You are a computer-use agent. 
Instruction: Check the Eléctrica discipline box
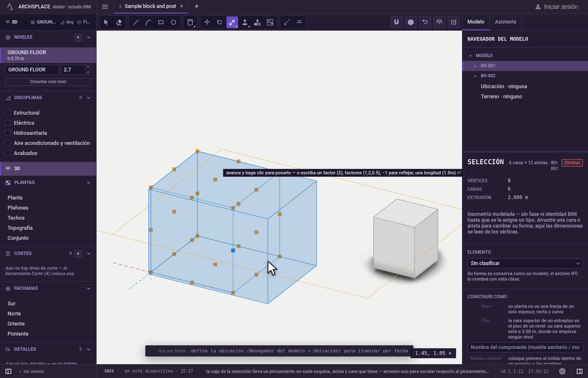(x=8, y=123)
